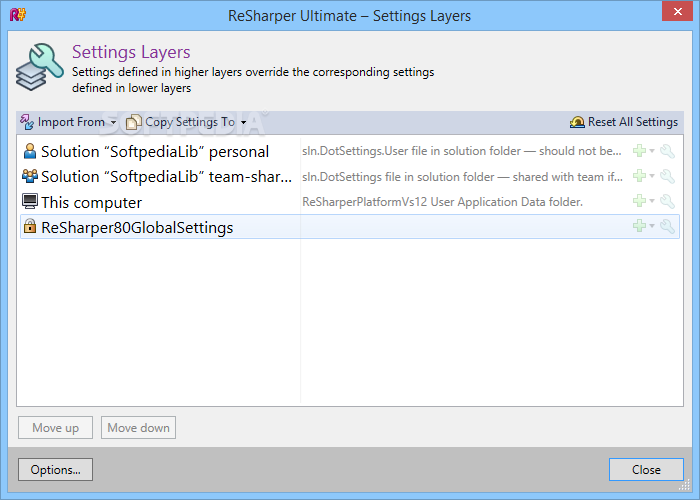
Task: Open the Import From menu
Action: pyautogui.click(x=68, y=122)
